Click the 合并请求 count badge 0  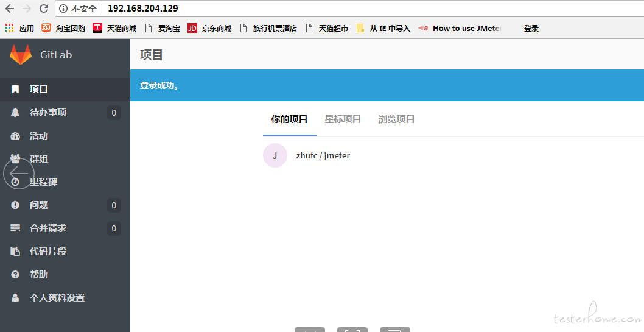[114, 228]
